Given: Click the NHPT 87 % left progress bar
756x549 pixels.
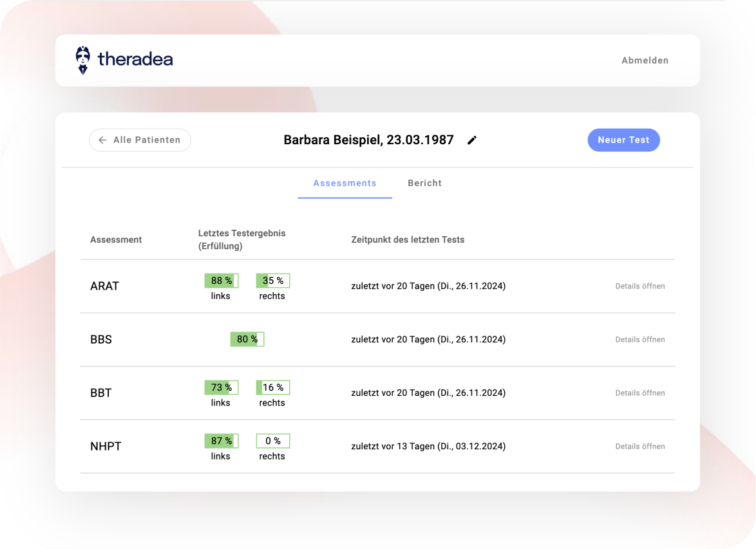Looking at the screenshot, I should click(222, 441).
